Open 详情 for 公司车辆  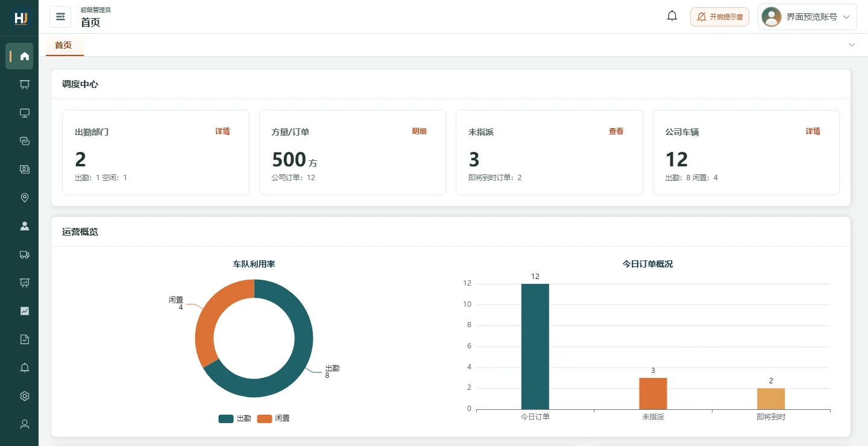coord(813,131)
